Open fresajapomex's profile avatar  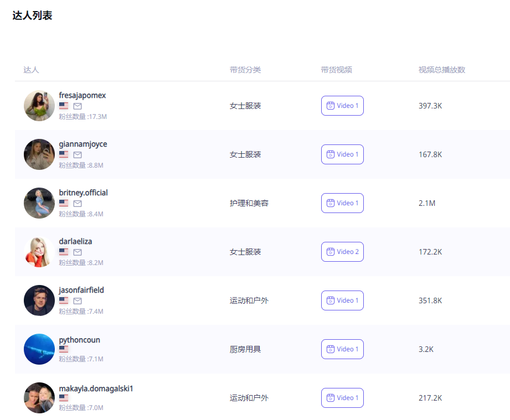39,106
